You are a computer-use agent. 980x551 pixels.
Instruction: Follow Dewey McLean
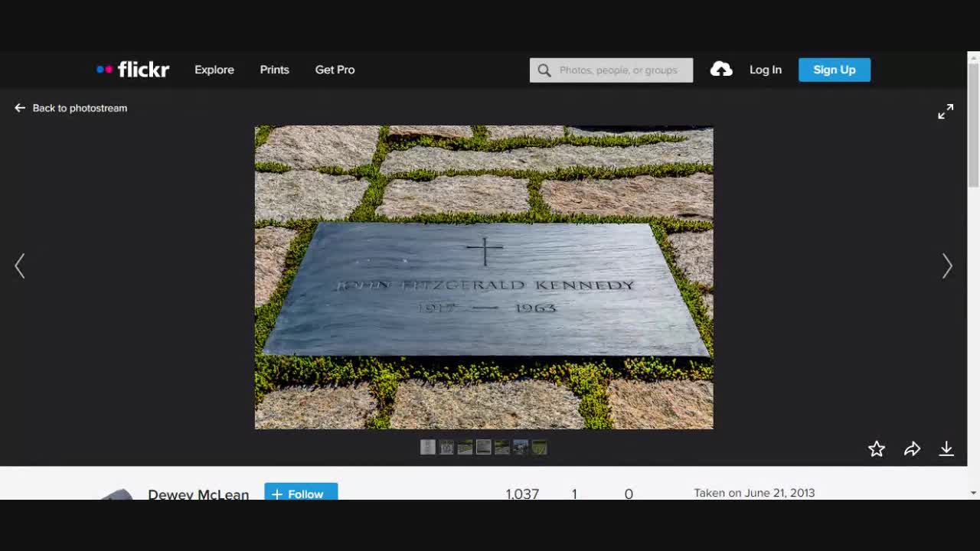(x=301, y=492)
